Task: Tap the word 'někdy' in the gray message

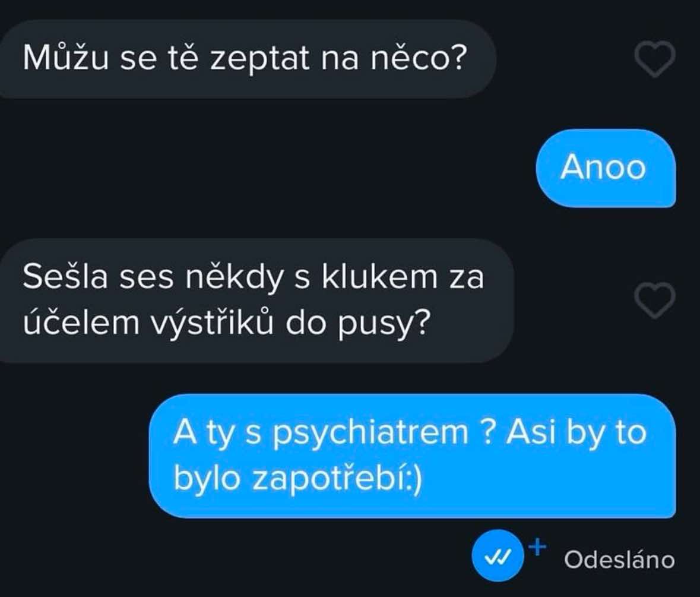Action: (235, 277)
